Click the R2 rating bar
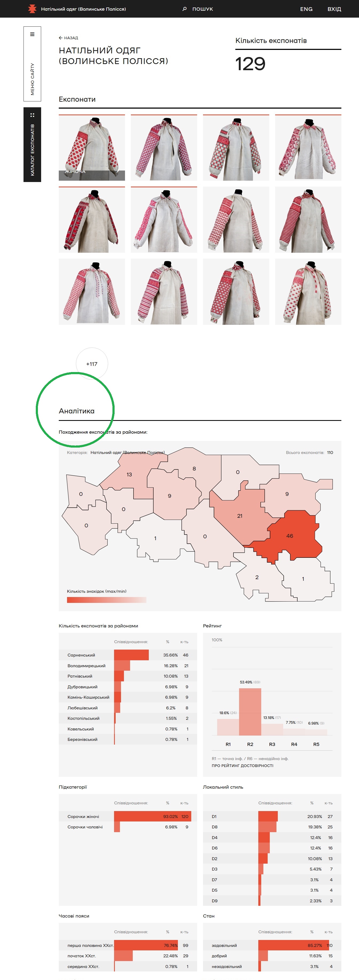 pyautogui.click(x=250, y=712)
